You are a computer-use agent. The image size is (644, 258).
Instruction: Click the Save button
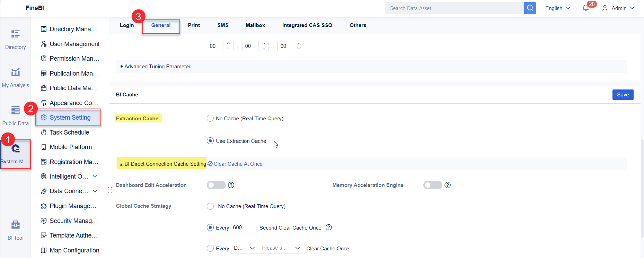click(x=623, y=95)
